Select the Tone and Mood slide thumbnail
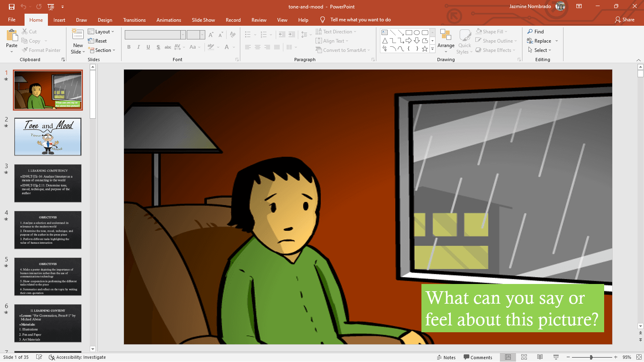This screenshot has width=644, height=362. [x=47, y=137]
